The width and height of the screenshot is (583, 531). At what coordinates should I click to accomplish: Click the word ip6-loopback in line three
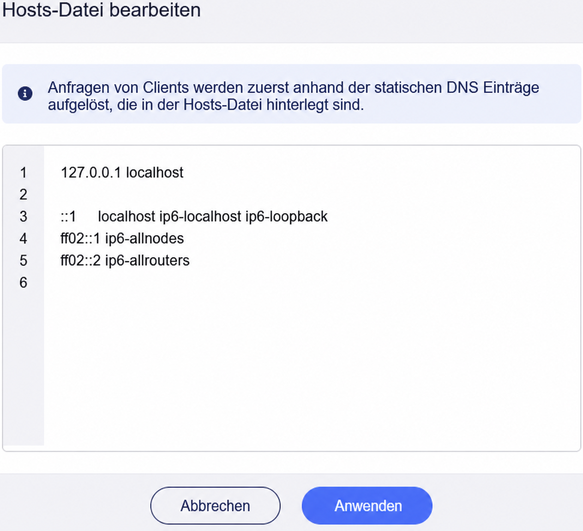287,216
